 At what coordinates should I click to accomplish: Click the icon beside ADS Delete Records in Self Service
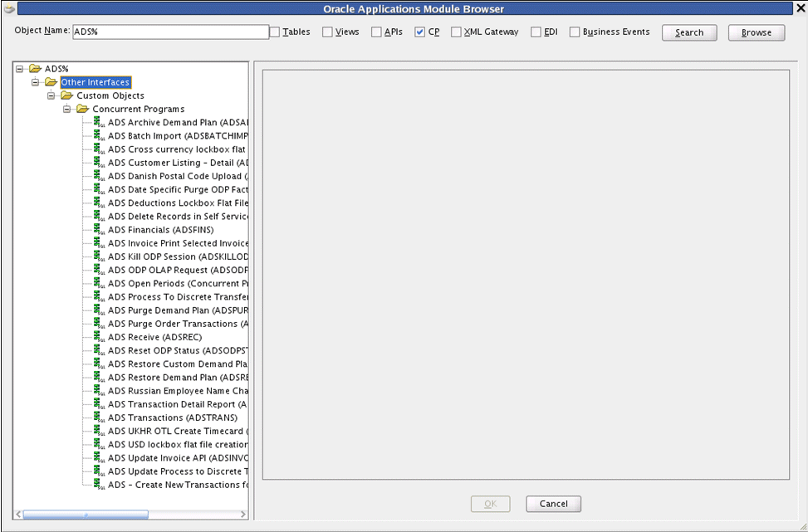tap(100, 216)
